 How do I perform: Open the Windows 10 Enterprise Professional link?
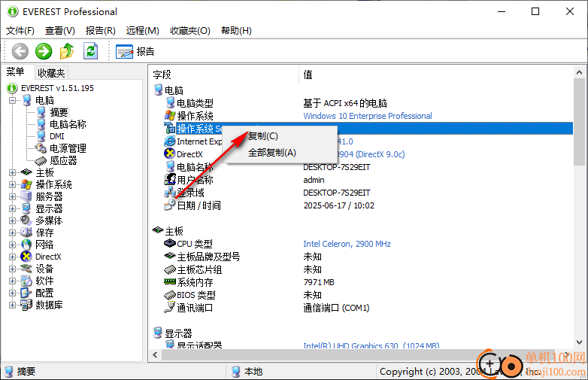368,116
